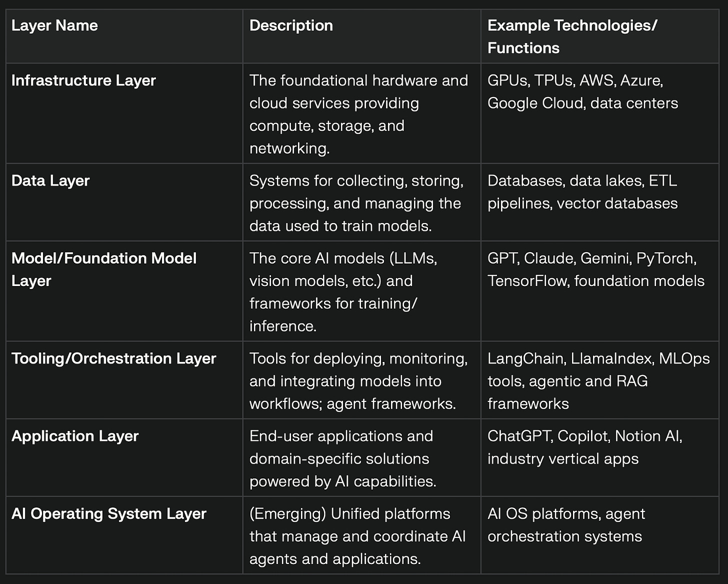
Task: Click the Databases, data lakes, ETL cell
Action: click(x=599, y=202)
